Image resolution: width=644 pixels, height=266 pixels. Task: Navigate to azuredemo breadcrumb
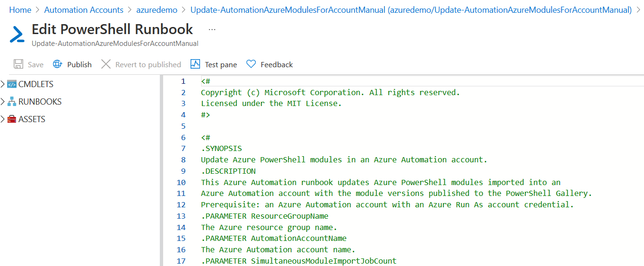coord(157,10)
